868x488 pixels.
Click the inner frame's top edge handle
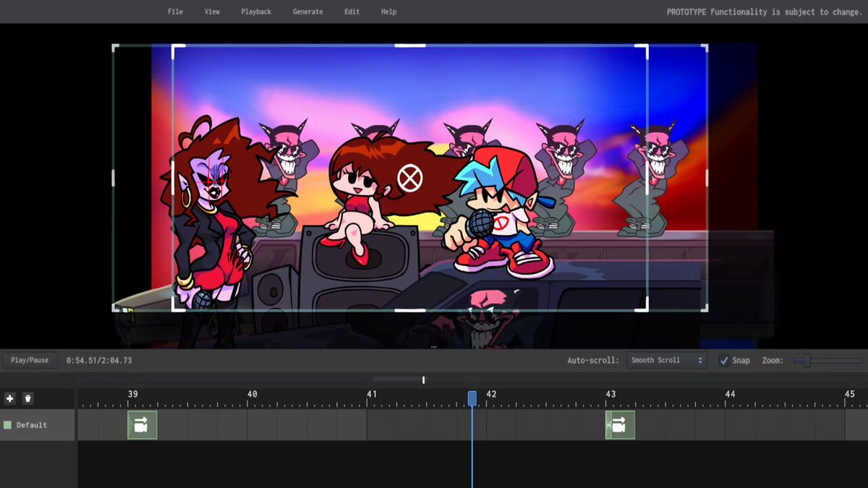click(x=409, y=46)
